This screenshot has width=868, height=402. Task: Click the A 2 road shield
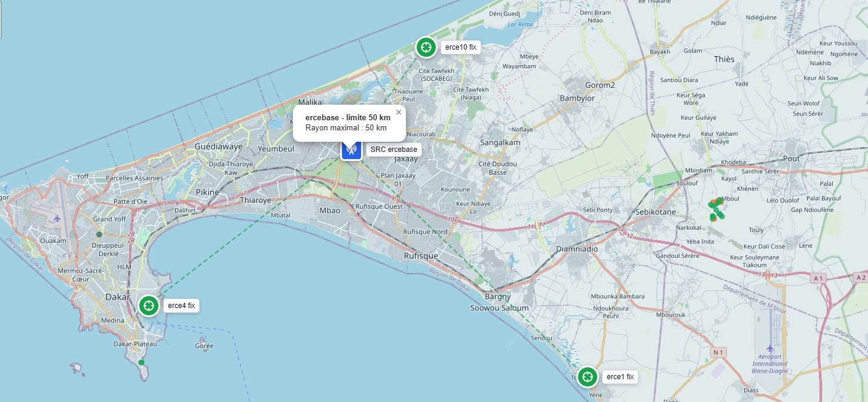[861, 278]
